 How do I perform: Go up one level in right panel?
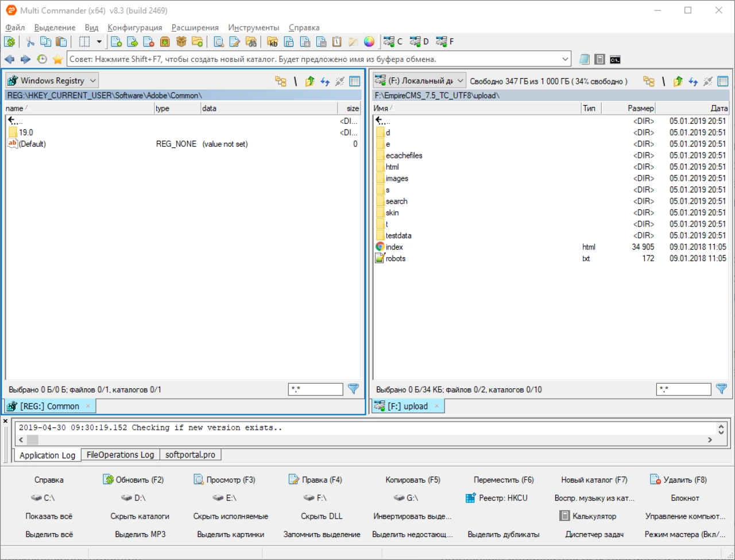coord(678,81)
